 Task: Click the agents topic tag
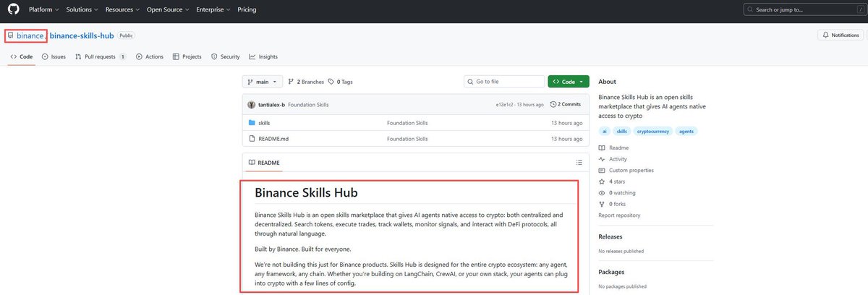point(686,132)
